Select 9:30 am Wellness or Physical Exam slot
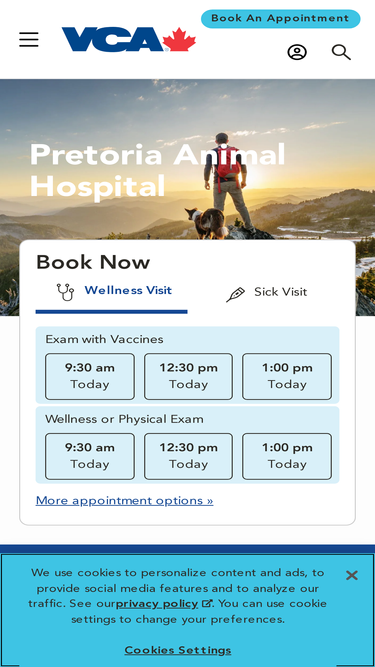 (90, 456)
